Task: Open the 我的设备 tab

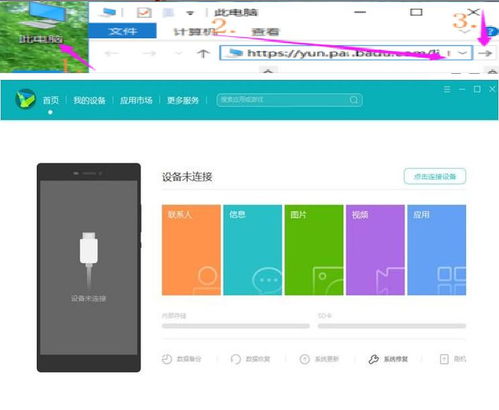Action: pos(89,100)
